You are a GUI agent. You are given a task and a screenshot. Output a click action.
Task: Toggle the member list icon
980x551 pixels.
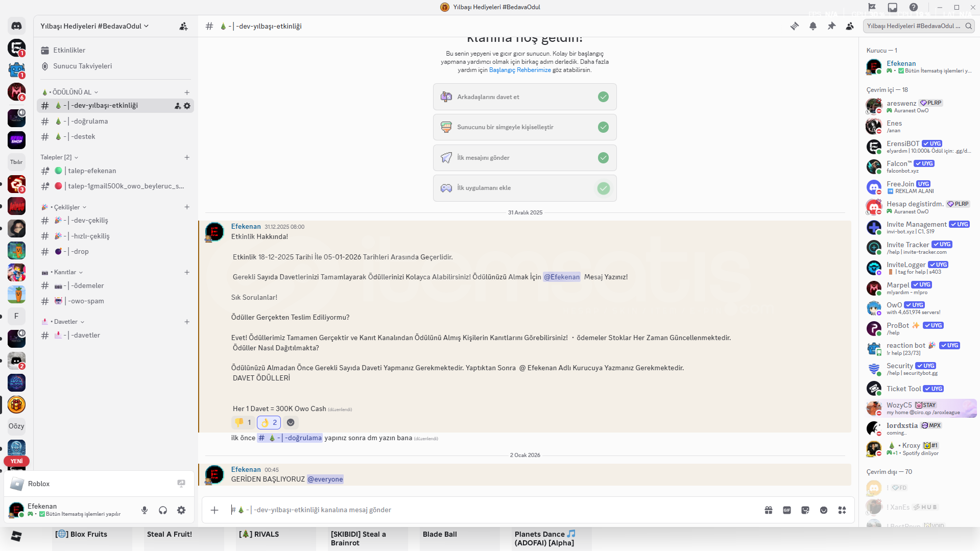850,26
